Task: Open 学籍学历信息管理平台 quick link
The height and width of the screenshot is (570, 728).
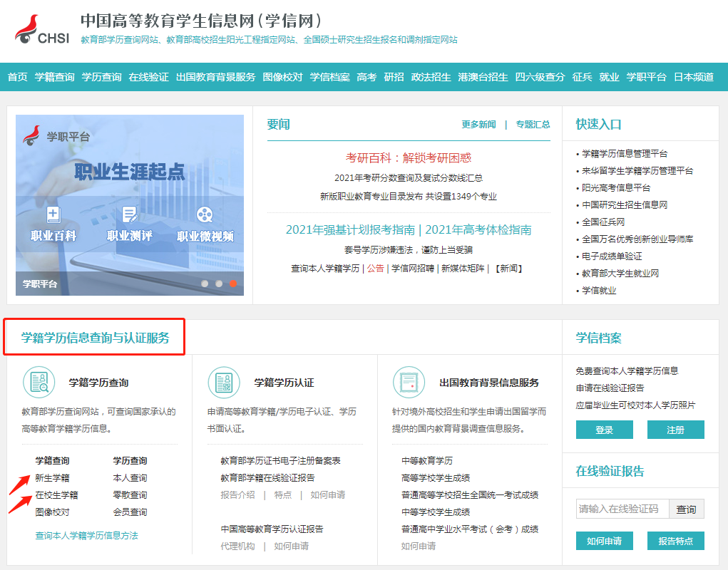Action: [625, 153]
